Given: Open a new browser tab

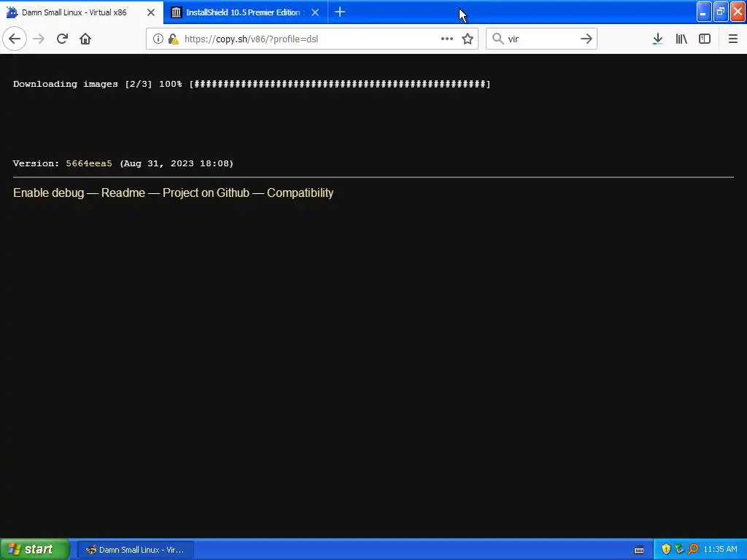Looking at the screenshot, I should (340, 12).
